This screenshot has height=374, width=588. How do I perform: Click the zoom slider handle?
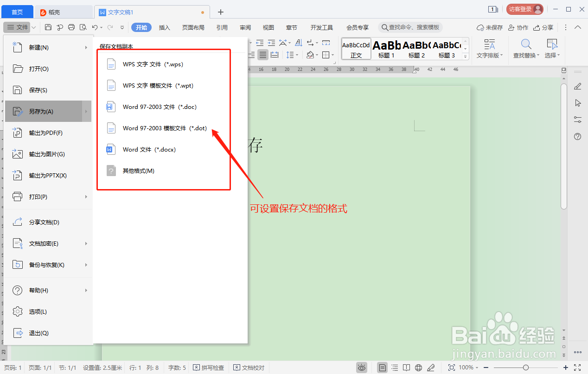point(525,368)
